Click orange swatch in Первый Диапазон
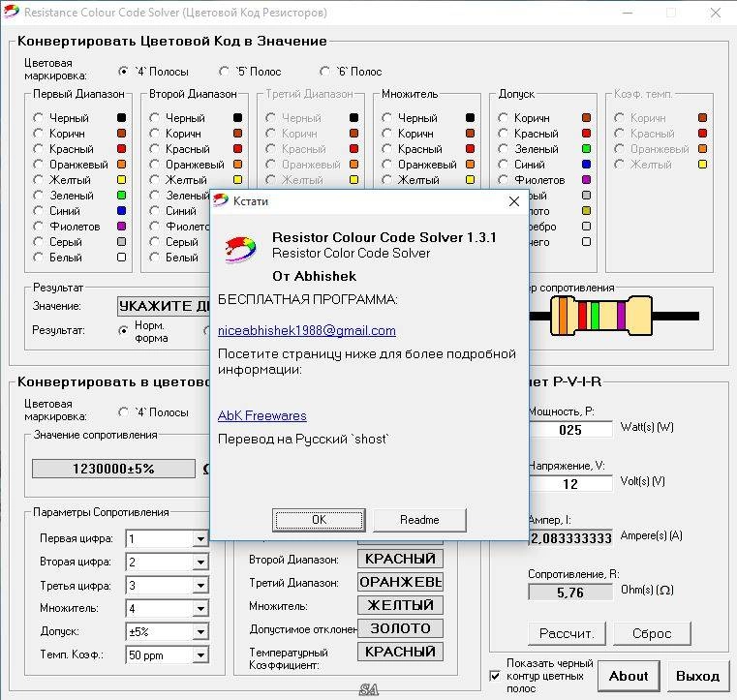The width and height of the screenshot is (737, 700). coord(121,164)
